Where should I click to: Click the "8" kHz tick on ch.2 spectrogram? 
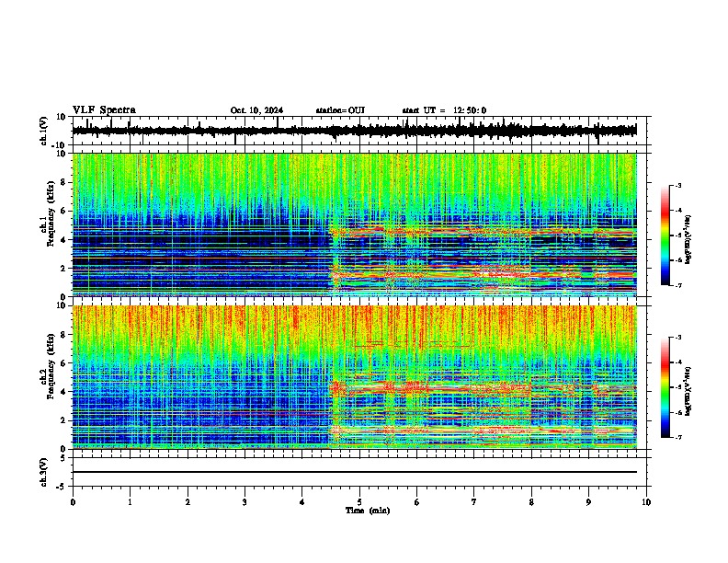(x=63, y=335)
